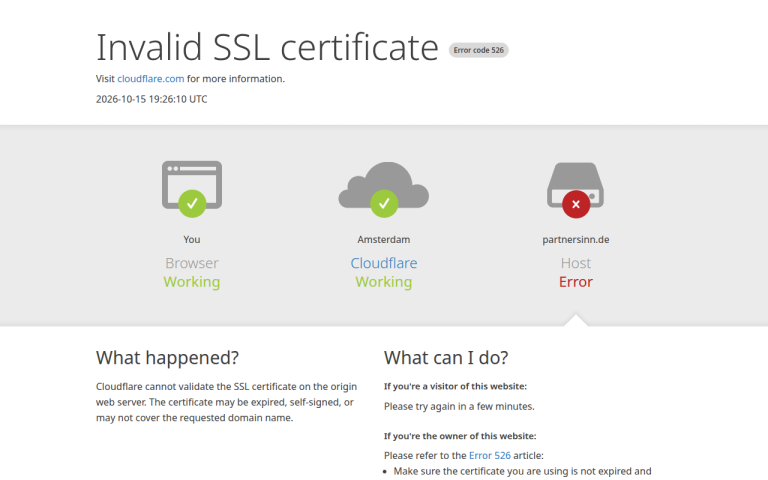Click the server host icon above partnersinn.de
This screenshot has height=480, width=768.
576,190
